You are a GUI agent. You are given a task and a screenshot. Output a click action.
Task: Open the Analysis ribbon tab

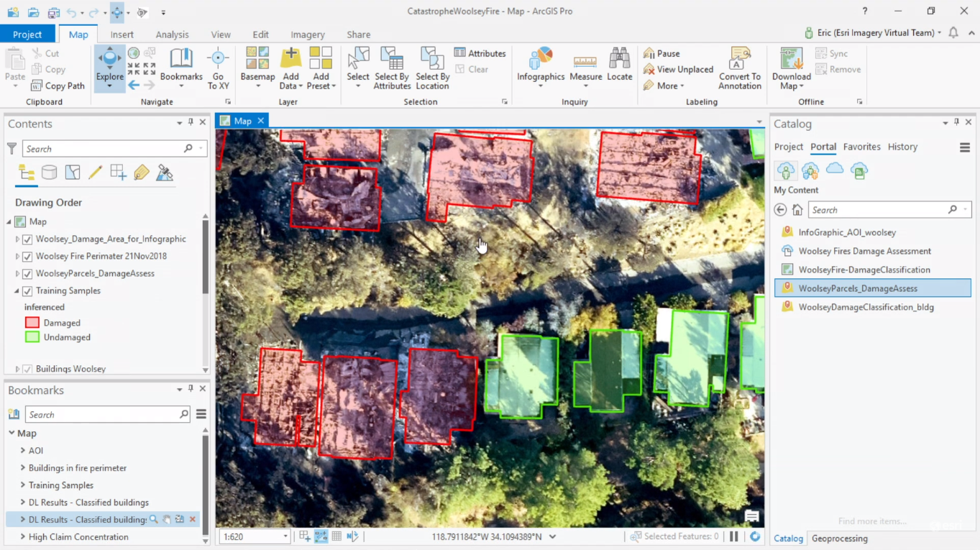point(172,35)
